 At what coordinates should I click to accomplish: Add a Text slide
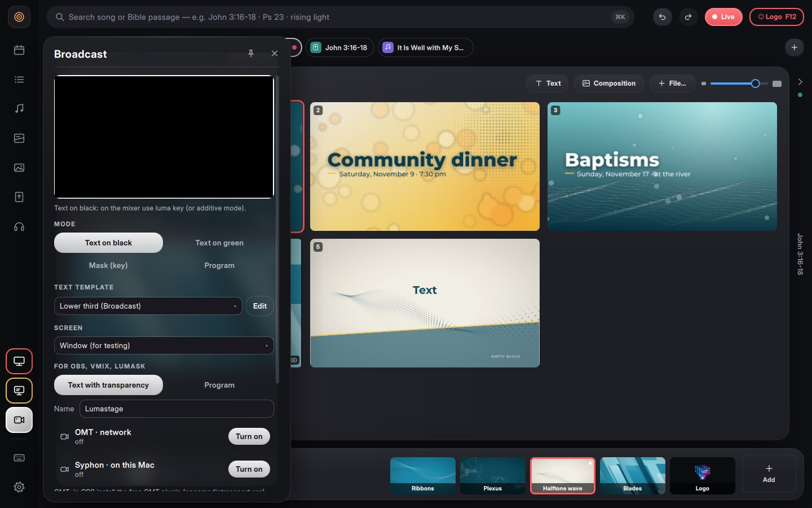tap(548, 84)
